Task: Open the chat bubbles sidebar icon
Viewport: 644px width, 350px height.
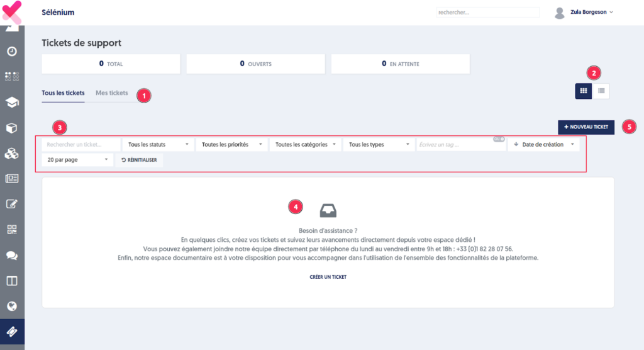Action: coord(12,255)
